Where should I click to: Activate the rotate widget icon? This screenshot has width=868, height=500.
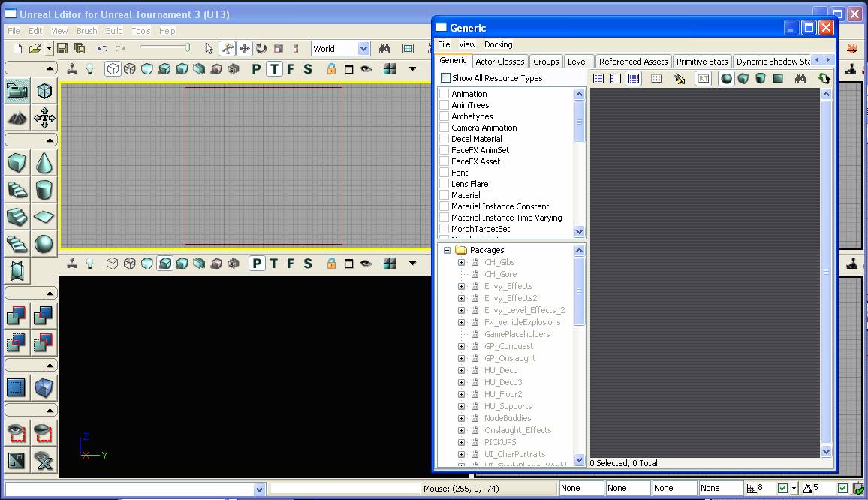261,48
